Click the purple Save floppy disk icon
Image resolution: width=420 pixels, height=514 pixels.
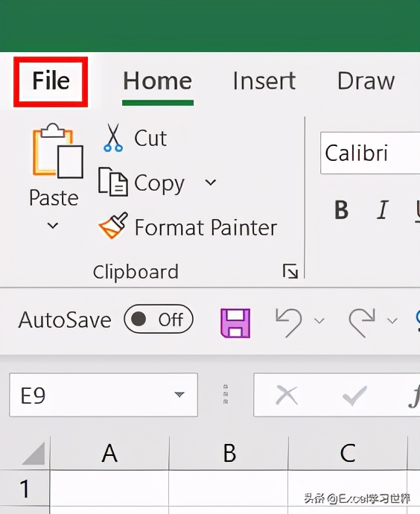(x=235, y=323)
